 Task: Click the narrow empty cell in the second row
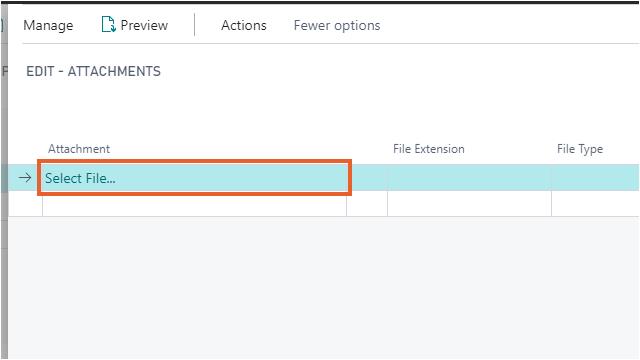367,204
